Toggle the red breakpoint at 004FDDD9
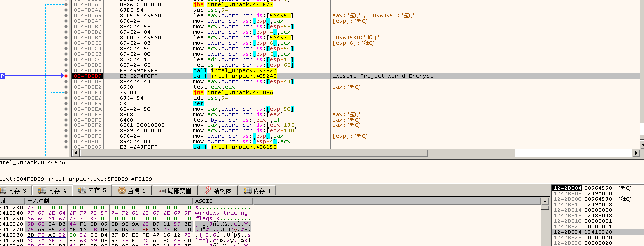The height and width of the screenshot is (246, 644). [x=66, y=76]
